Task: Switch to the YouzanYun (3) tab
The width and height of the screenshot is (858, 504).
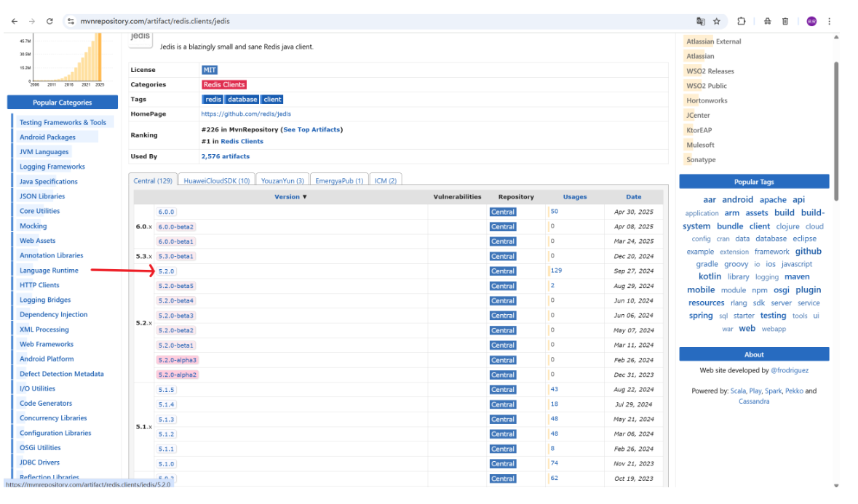Action: (282, 181)
